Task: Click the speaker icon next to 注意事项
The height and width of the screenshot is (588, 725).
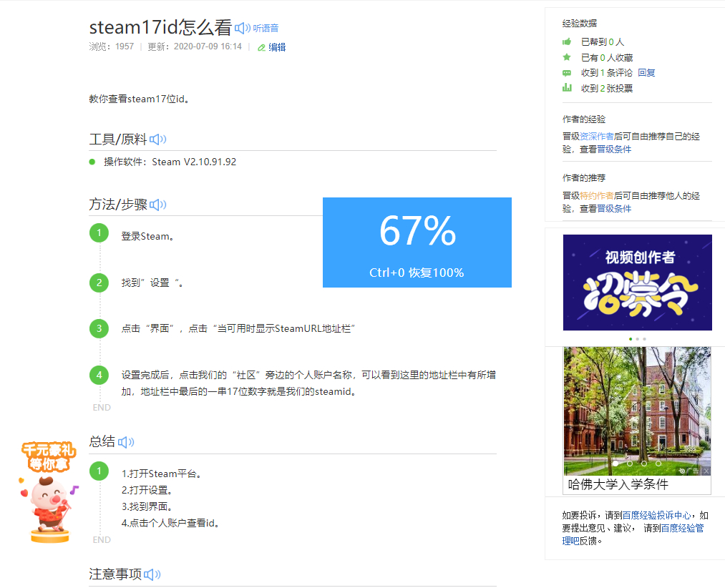Action: 152,574
